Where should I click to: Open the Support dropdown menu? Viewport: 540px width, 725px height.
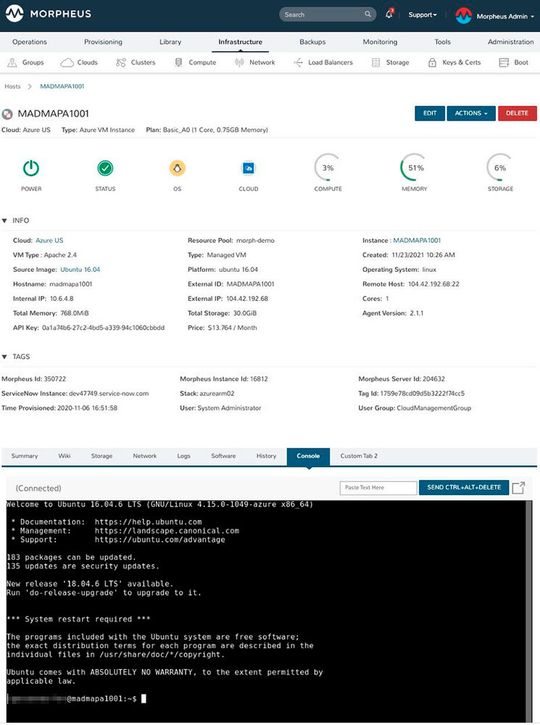422,15
